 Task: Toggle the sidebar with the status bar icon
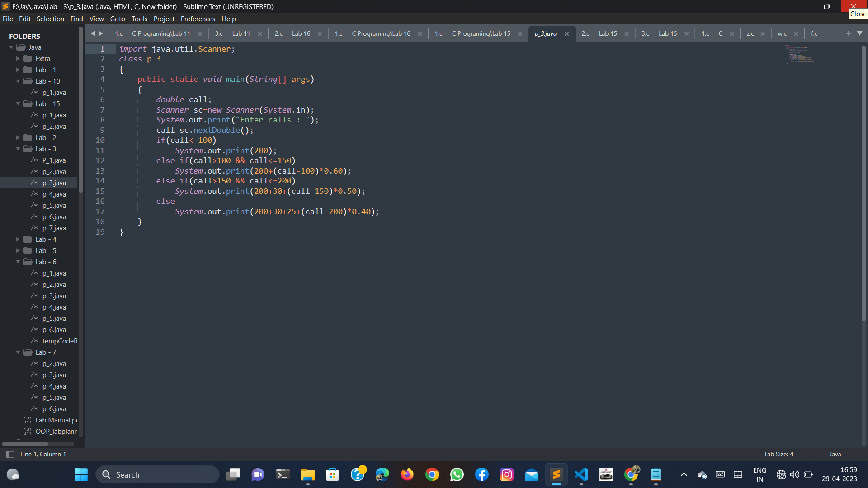click(x=10, y=454)
